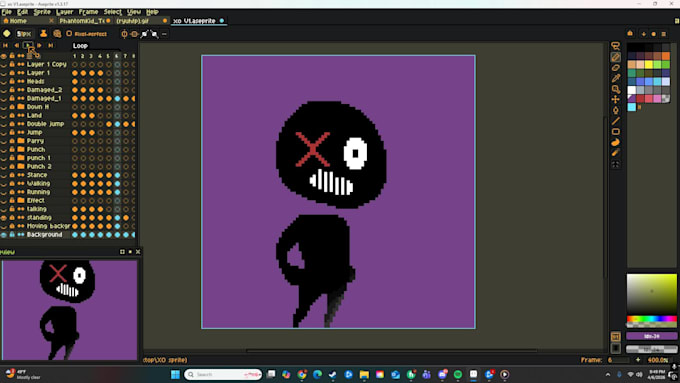This screenshot has width=680, height=383.
Task: Select the Move tool with four arrows
Action: [x=615, y=100]
